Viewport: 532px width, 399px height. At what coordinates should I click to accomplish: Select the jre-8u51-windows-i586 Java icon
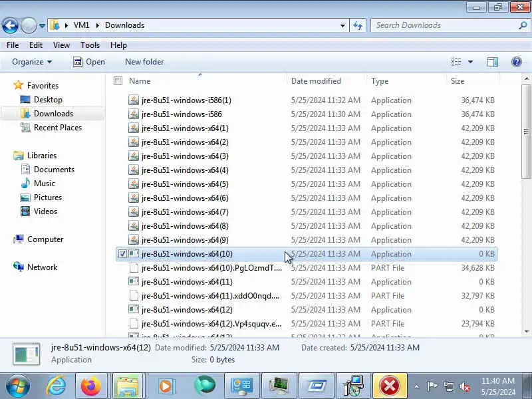click(134, 114)
